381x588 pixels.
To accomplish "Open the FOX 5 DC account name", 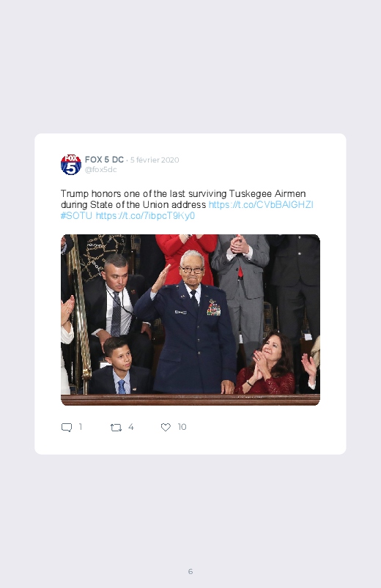I will click(104, 160).
